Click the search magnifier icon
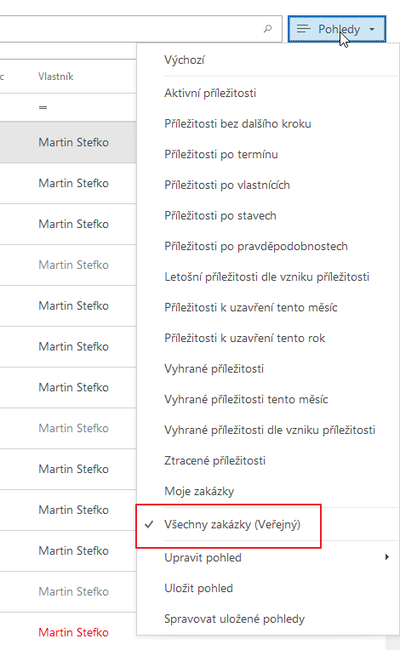This screenshot has width=400, height=650. tap(268, 29)
